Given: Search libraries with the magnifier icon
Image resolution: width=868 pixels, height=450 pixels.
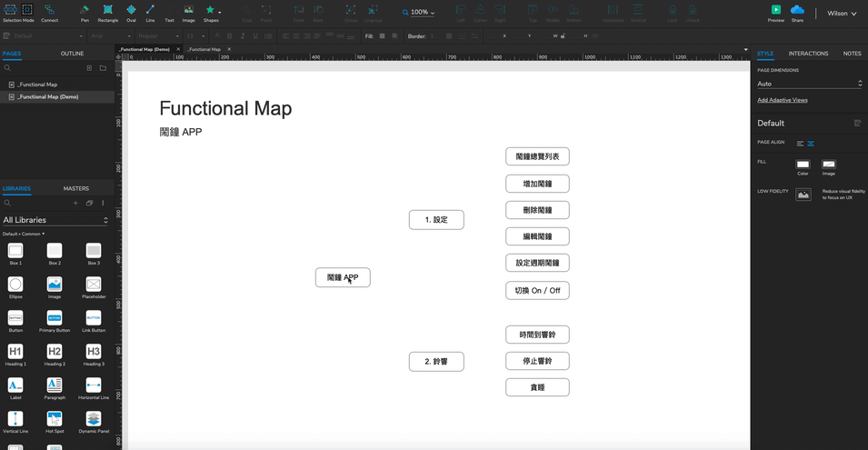Looking at the screenshot, I should pyautogui.click(x=7, y=203).
